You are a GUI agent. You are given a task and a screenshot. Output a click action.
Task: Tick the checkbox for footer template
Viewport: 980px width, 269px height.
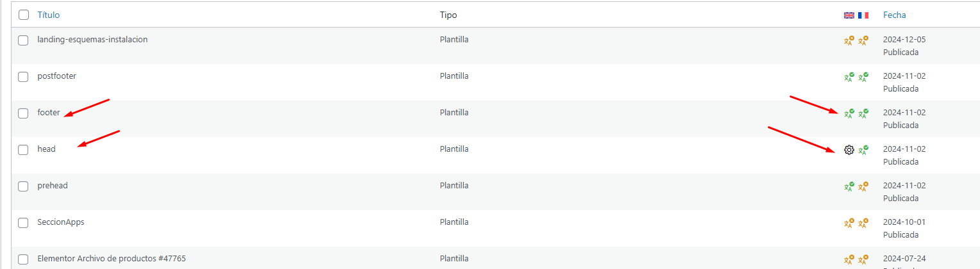pyautogui.click(x=23, y=113)
